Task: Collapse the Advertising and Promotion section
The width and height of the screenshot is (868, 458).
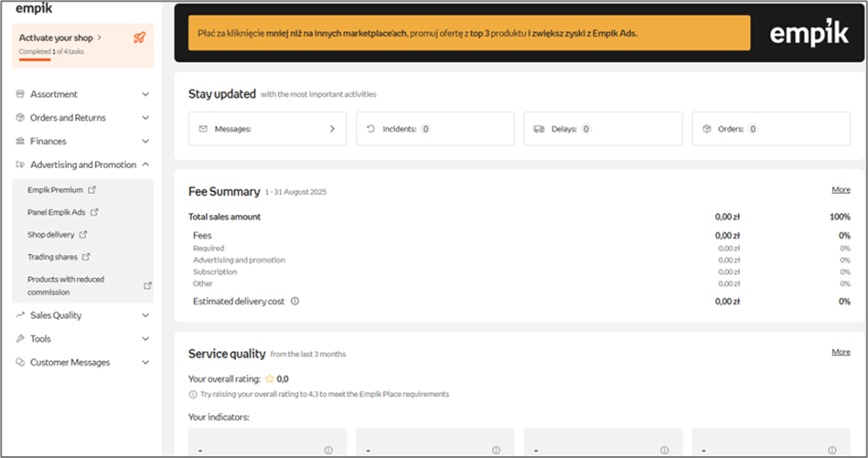Action: point(145,165)
